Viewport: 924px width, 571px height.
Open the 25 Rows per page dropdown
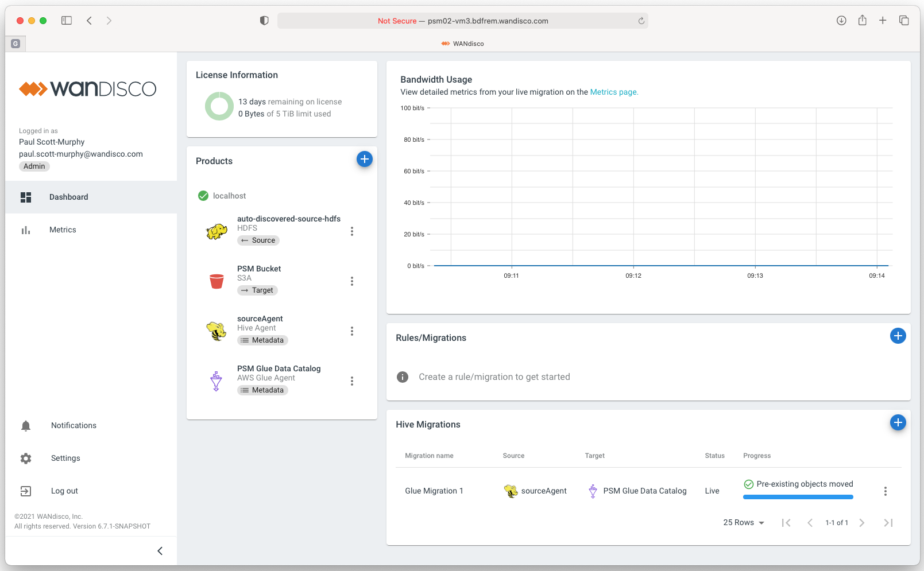[x=744, y=523]
